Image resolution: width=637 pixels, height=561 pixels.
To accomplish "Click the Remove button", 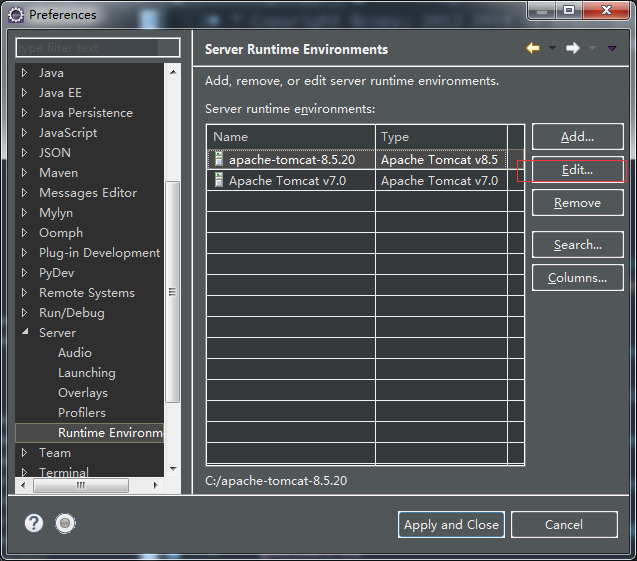I will (577, 202).
